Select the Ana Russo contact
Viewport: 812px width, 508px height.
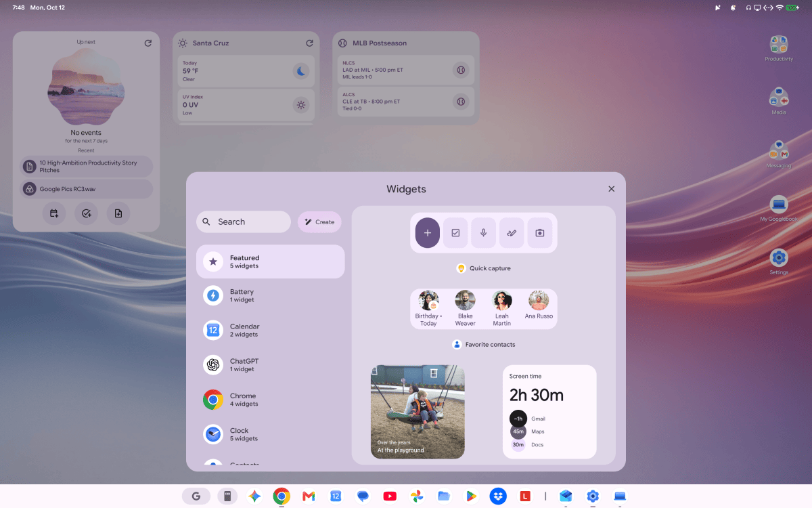tap(539, 305)
